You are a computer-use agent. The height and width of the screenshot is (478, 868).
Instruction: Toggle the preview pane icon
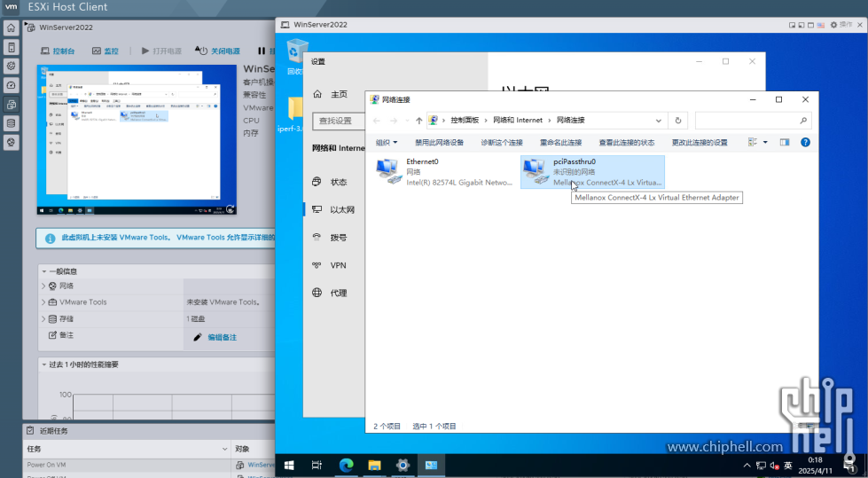coord(785,143)
